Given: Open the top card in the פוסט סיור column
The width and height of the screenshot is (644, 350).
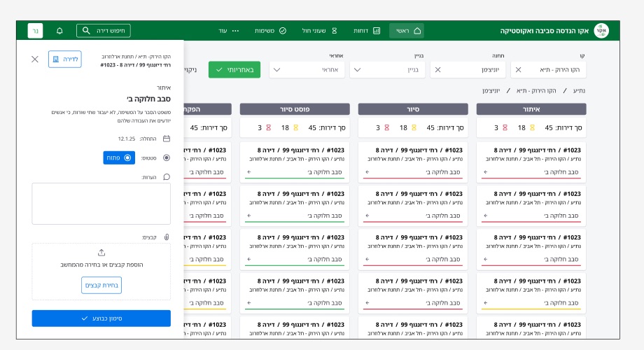Looking at the screenshot, I should pyautogui.click(x=295, y=162).
